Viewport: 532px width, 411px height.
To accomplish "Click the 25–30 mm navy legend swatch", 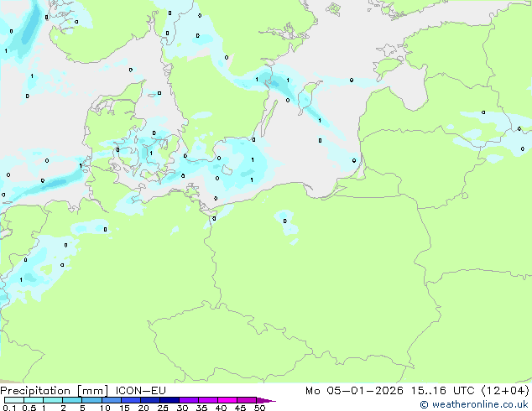I will [170, 400].
